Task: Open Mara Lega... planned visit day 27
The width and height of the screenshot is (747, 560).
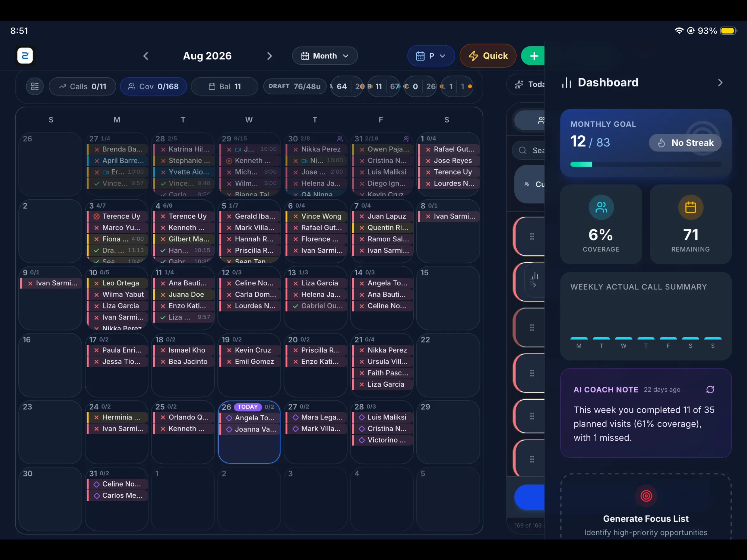Action: 316,418
